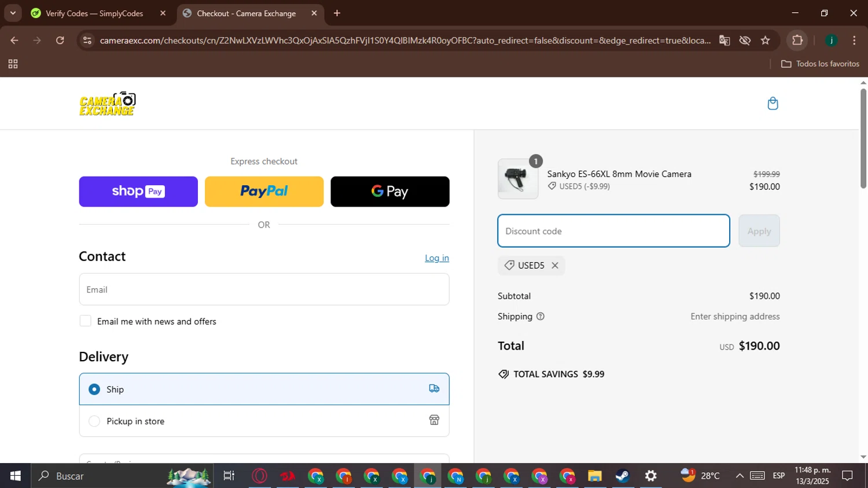
Task: Open Windows Start menu
Action: (16, 476)
